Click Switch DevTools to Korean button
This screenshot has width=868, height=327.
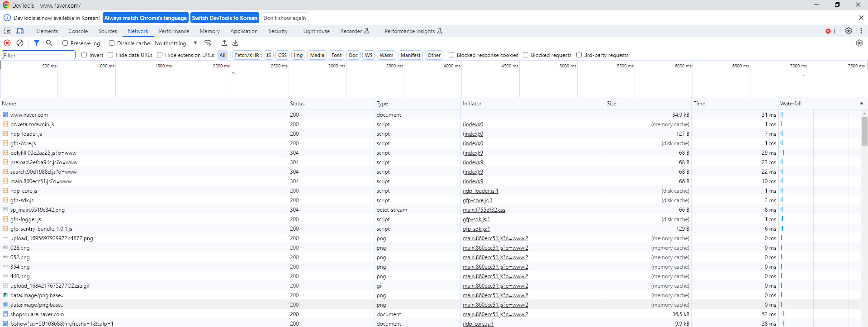224,18
